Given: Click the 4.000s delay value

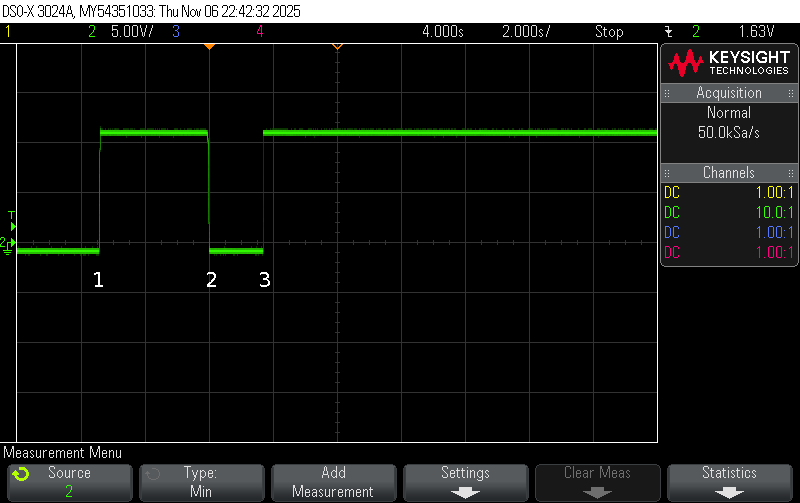Looking at the screenshot, I should pyautogui.click(x=443, y=32).
